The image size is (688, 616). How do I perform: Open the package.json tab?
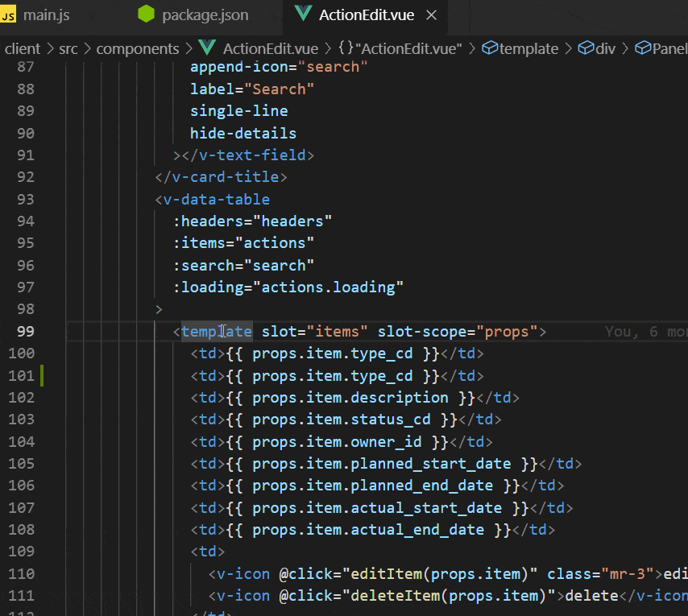pyautogui.click(x=205, y=15)
